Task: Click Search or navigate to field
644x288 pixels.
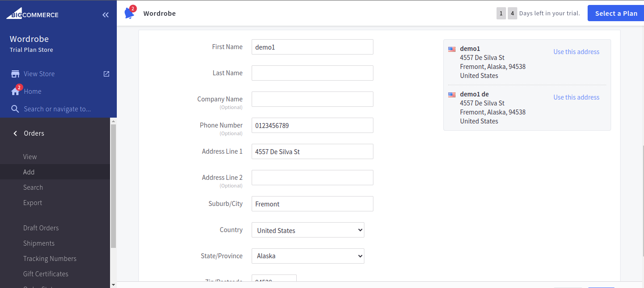Action: click(57, 109)
